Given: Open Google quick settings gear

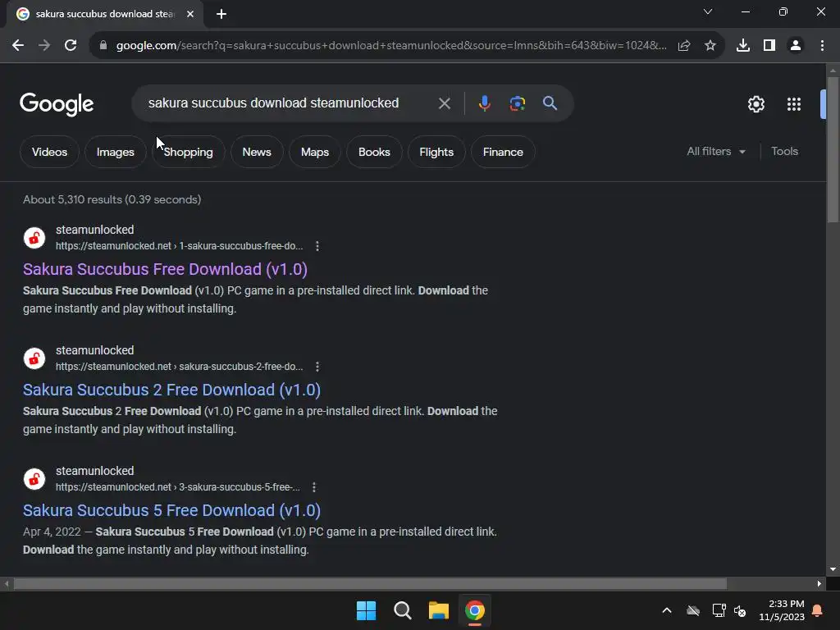Looking at the screenshot, I should tap(756, 104).
